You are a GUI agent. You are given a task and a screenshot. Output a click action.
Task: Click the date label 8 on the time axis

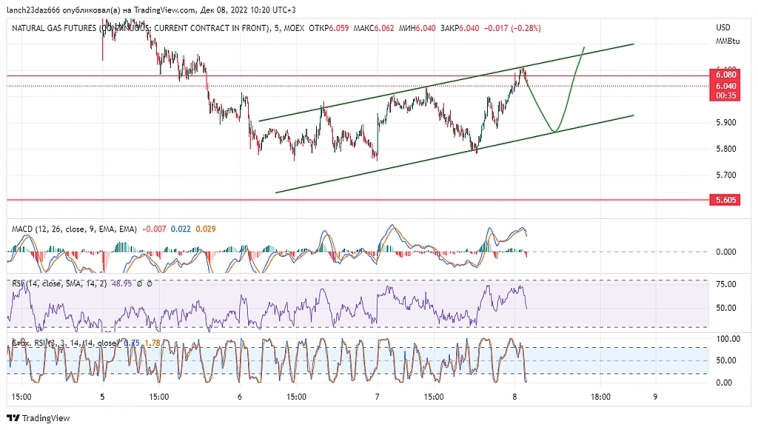[x=514, y=397]
